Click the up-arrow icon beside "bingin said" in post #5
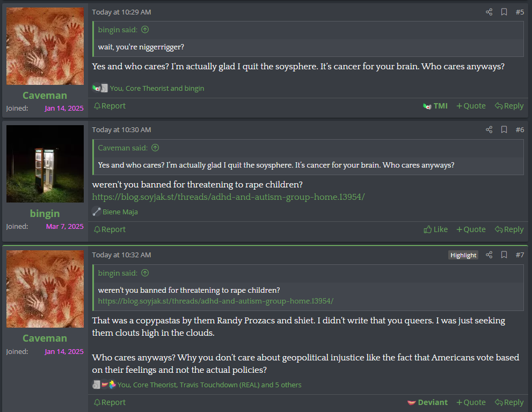The width and height of the screenshot is (532, 412). point(145,30)
